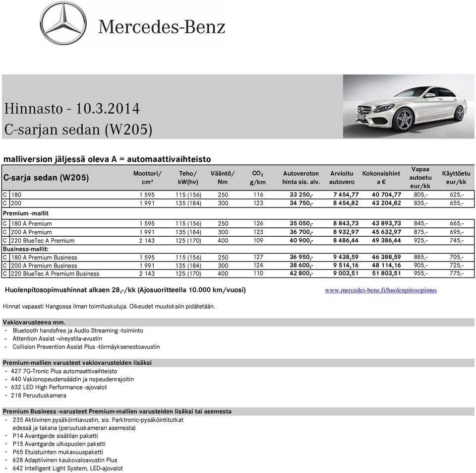Select the "Collision Prevention Assist Plus" item
The height and width of the screenshot is (473, 476).
click(86, 347)
